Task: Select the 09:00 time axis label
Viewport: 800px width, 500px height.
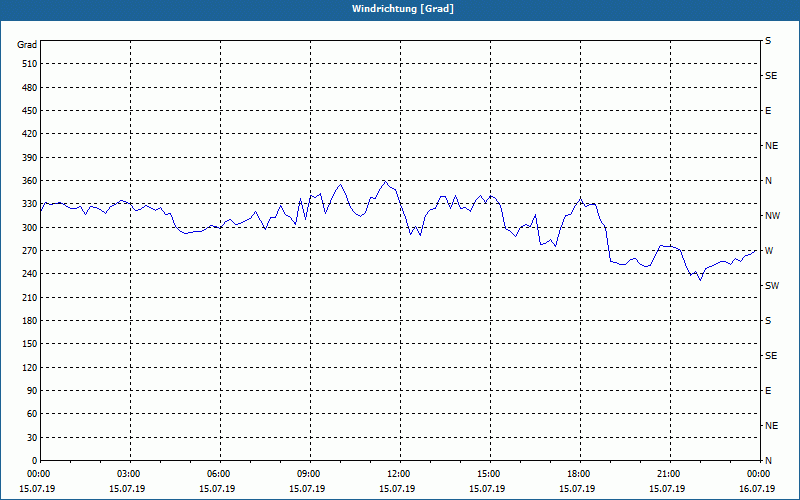Action: [308, 474]
